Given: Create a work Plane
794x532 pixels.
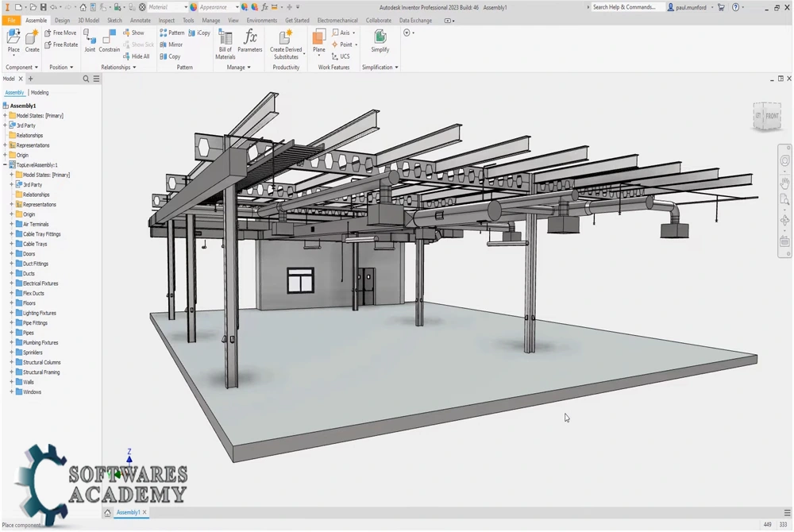Looking at the screenshot, I should 319,40.
